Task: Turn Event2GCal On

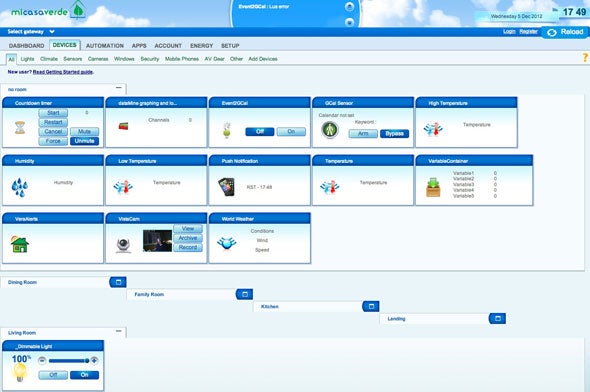Action: [x=291, y=132]
